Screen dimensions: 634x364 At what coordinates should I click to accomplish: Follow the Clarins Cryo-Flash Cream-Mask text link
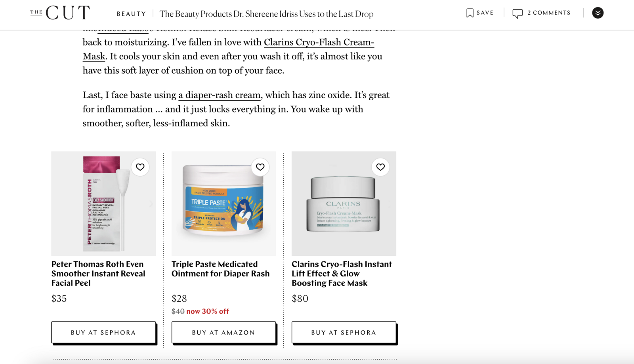click(x=228, y=49)
